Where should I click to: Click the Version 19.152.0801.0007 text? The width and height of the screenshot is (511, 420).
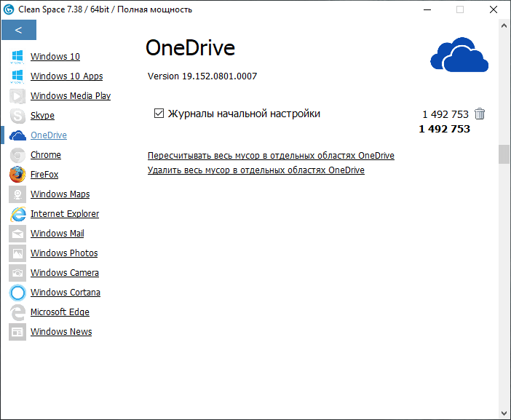point(202,76)
